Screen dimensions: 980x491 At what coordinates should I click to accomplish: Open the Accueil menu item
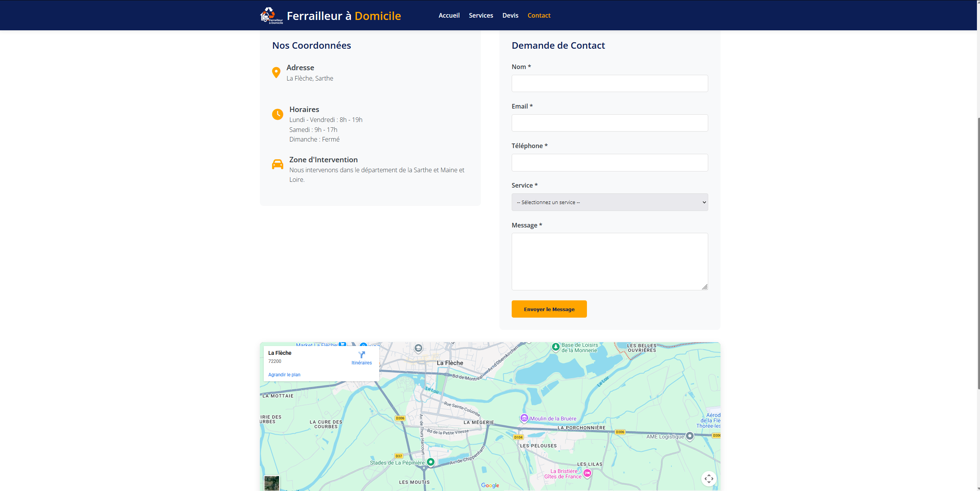pos(449,15)
